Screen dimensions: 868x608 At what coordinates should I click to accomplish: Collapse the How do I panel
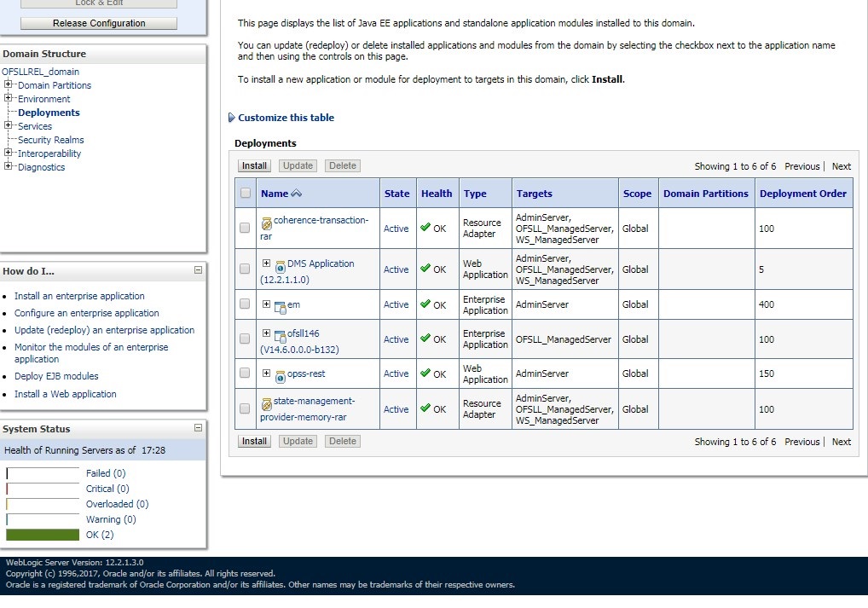pyautogui.click(x=198, y=270)
